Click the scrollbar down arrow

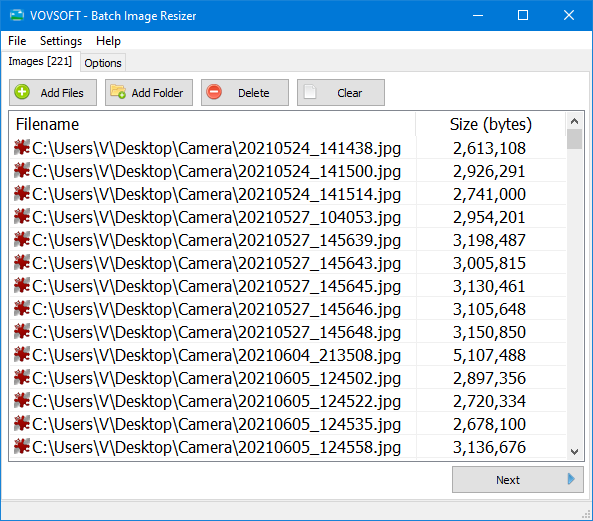[574, 451]
